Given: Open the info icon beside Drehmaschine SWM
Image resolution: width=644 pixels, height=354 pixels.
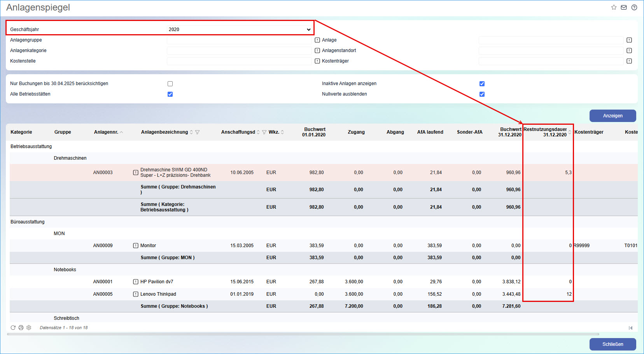Looking at the screenshot, I should tap(136, 173).
